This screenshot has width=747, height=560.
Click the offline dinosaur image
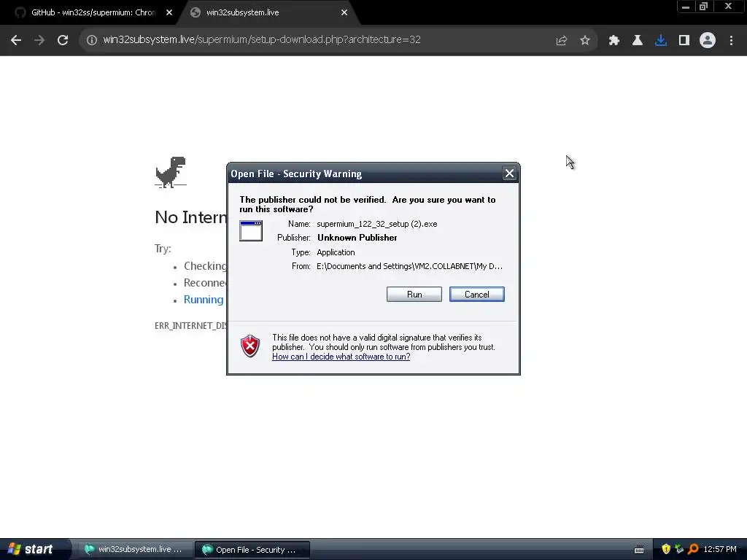(171, 172)
